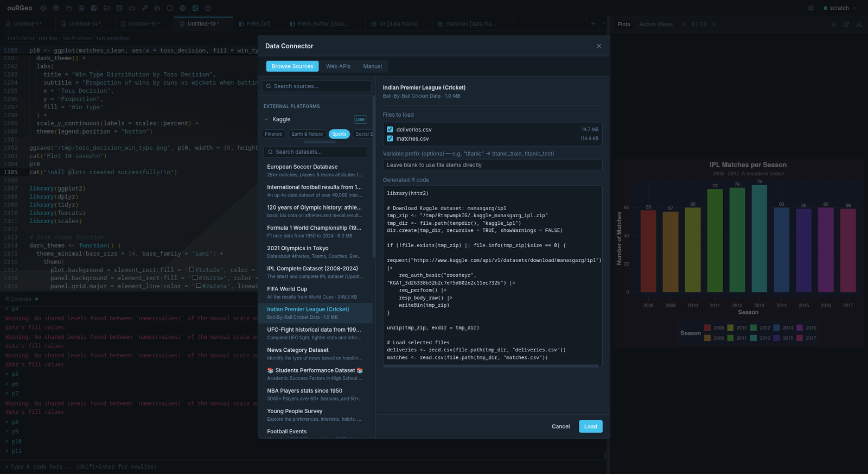
Task: Open the x3 [data.frame] tab
Action: coord(399,24)
